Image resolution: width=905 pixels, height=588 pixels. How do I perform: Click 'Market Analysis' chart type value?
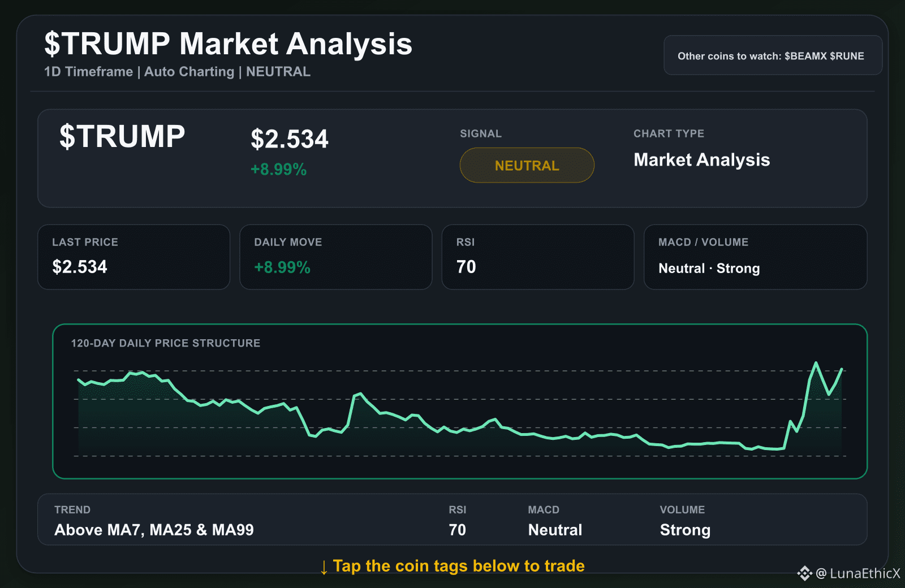tap(701, 160)
